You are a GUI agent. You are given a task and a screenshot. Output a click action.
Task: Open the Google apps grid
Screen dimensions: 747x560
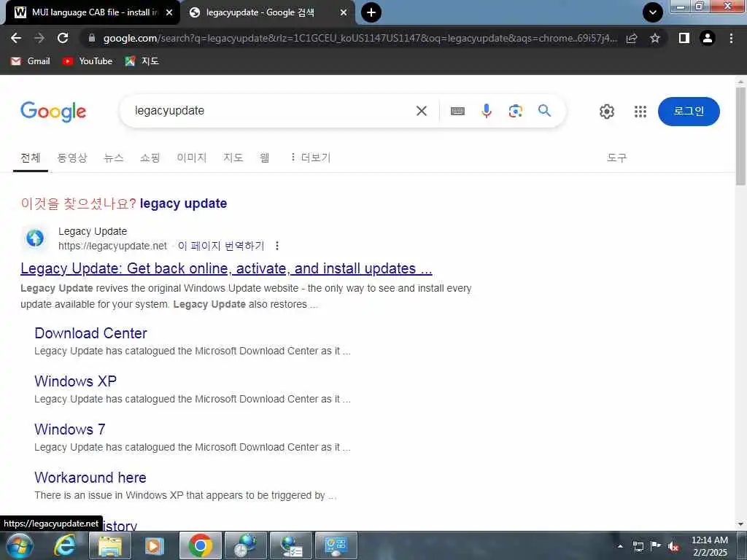coord(640,112)
